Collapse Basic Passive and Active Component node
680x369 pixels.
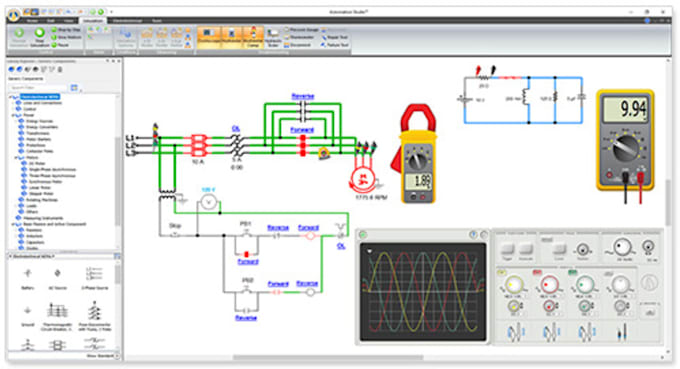pos(12,224)
